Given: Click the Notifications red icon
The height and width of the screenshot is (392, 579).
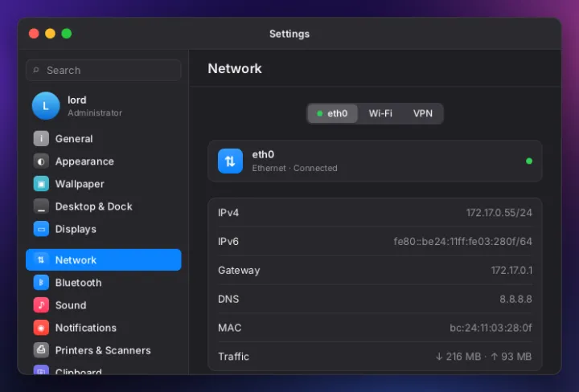Looking at the screenshot, I should pos(41,328).
